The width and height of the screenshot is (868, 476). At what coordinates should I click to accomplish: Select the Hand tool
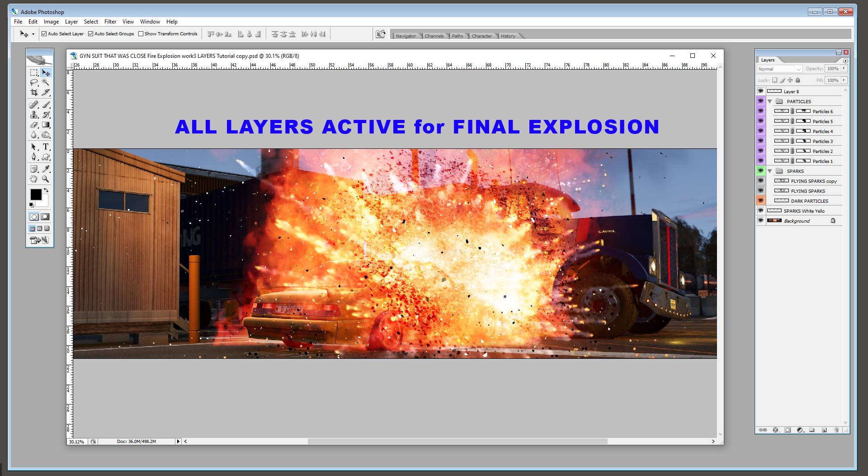click(34, 179)
